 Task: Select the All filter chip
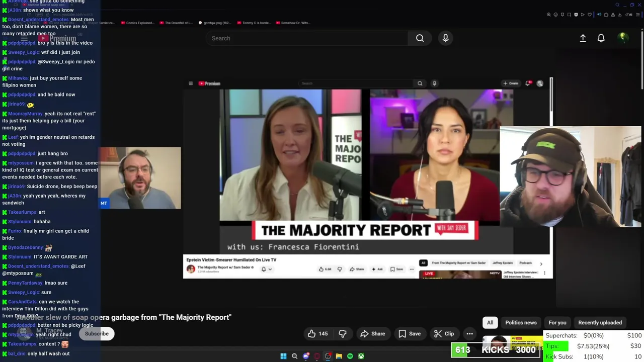[490, 323]
